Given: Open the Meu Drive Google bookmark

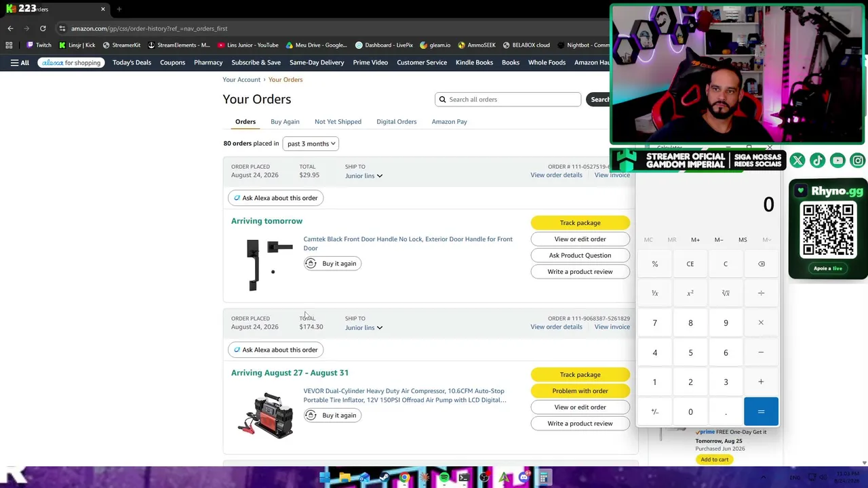Looking at the screenshot, I should coord(316,45).
